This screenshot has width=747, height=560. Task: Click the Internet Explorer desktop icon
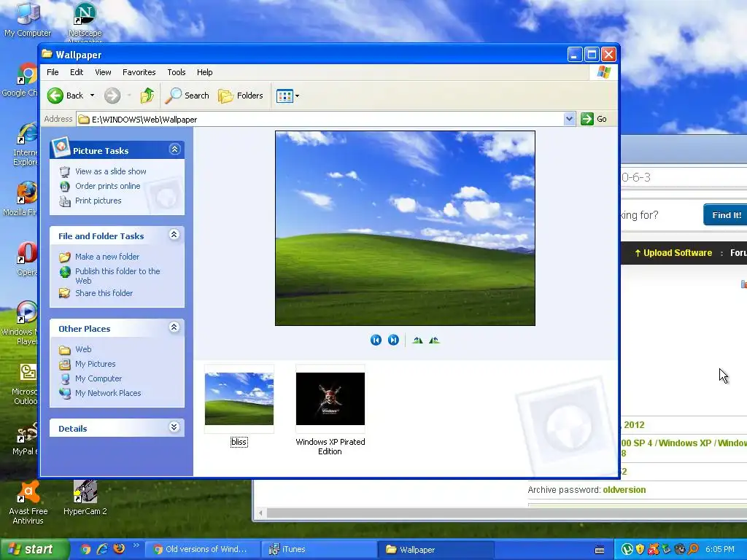coord(25,144)
